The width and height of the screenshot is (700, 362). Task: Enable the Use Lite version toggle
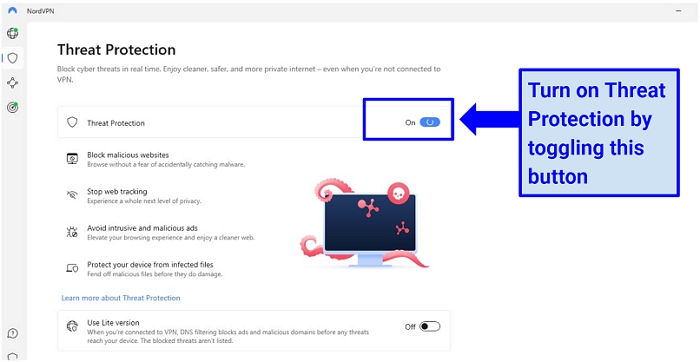pyautogui.click(x=430, y=327)
